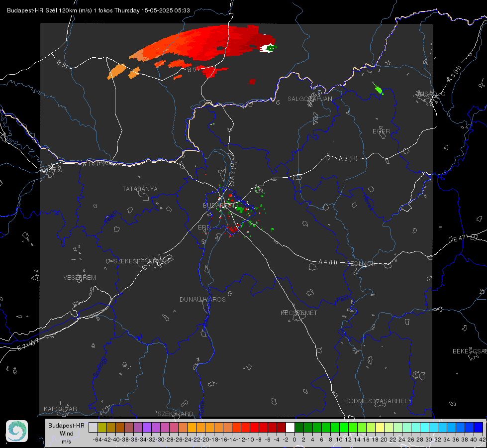
Task: Click the BUDAPEST city label
Action: coord(218,206)
